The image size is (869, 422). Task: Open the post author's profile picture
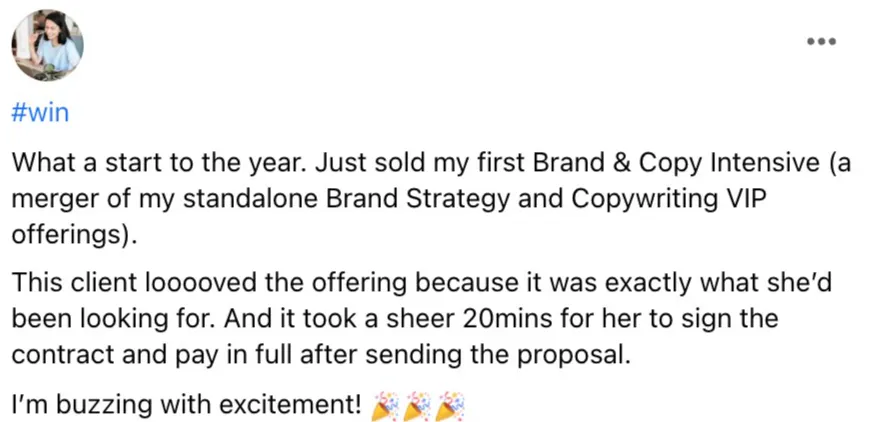[47, 45]
